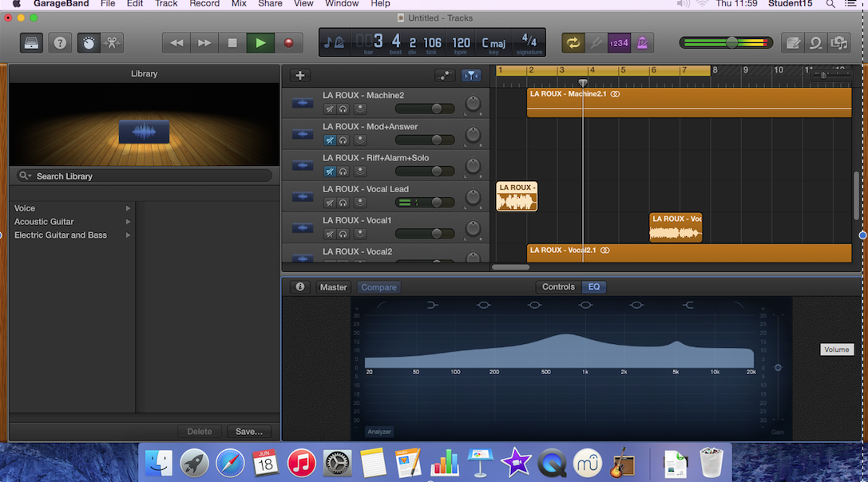Open the Loop Browser icon
The height and width of the screenshot is (482, 868).
point(816,42)
